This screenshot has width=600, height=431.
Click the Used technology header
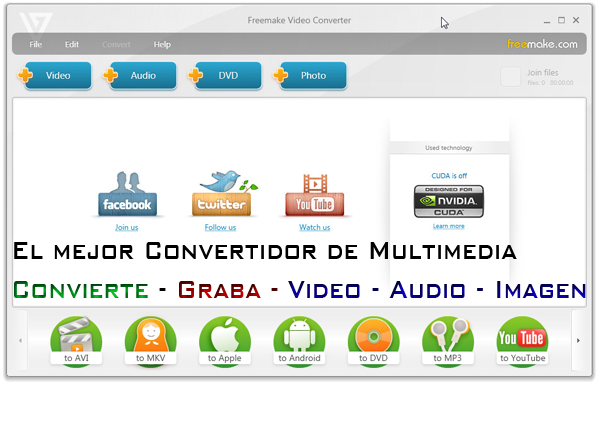[x=449, y=148]
